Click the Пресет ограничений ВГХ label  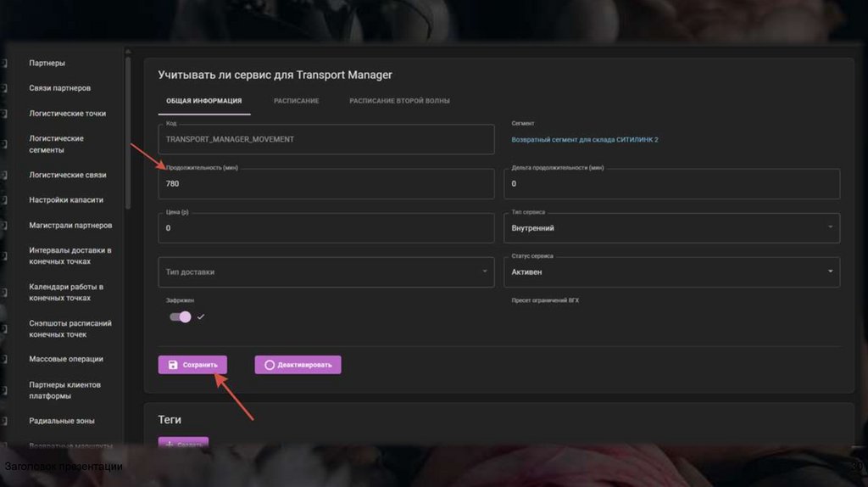click(545, 300)
